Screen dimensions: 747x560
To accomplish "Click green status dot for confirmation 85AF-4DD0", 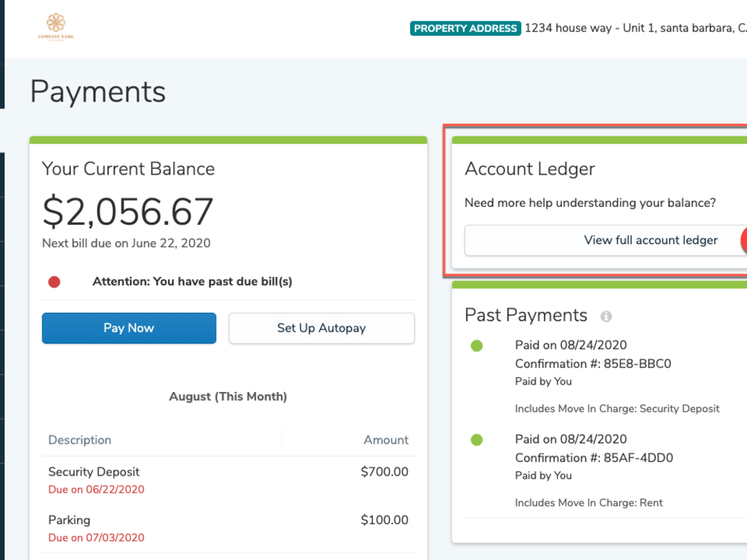I will (477, 440).
